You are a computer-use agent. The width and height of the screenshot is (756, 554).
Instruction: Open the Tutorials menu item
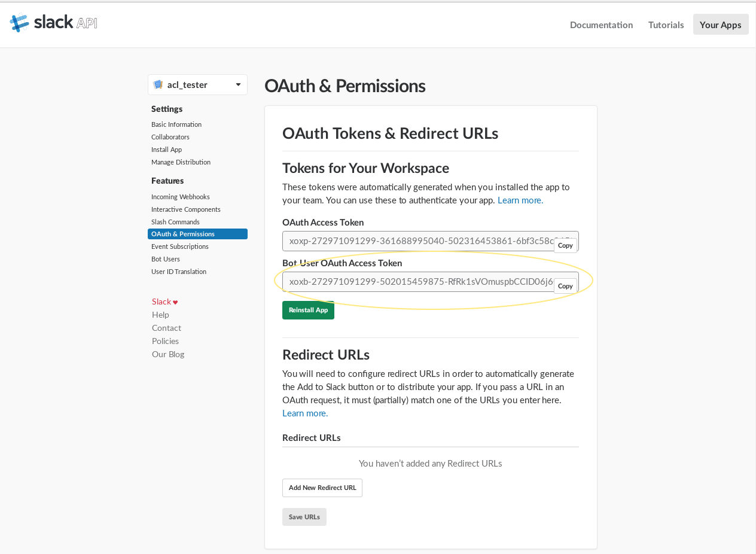[666, 25]
